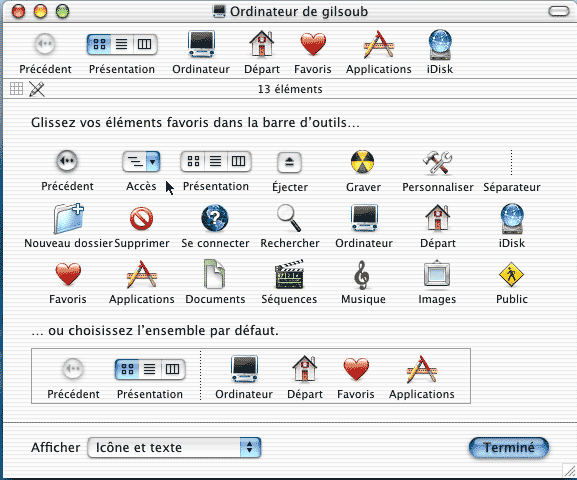
Task: Click the Personnaliser hammer and wrench icon
Action: pyautogui.click(x=437, y=162)
